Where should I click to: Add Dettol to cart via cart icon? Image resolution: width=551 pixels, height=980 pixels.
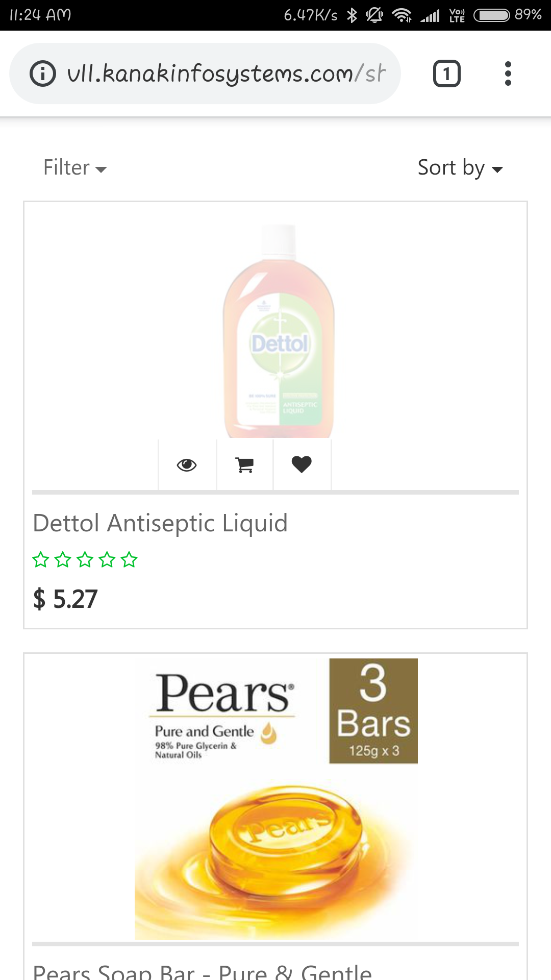pyautogui.click(x=244, y=464)
